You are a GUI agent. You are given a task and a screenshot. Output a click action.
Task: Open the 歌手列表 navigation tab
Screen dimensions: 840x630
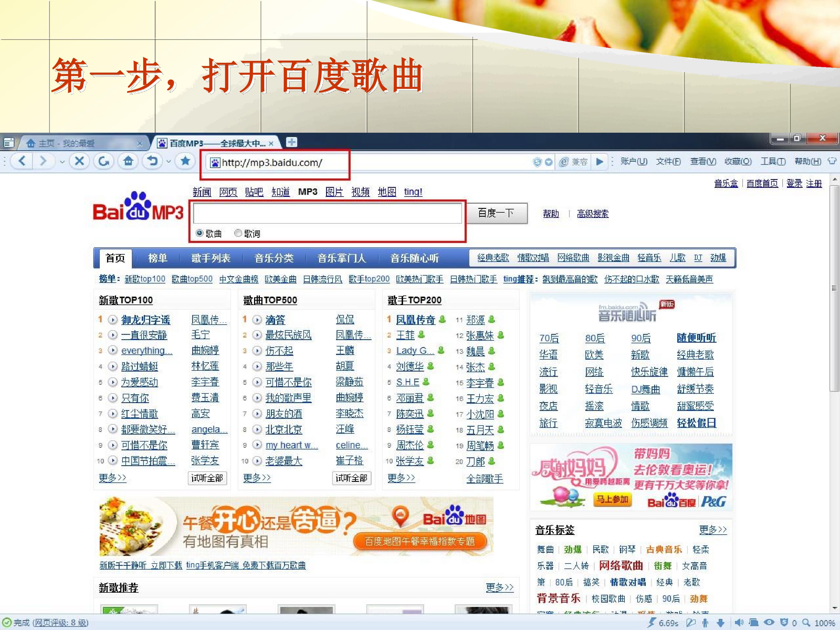(x=211, y=258)
